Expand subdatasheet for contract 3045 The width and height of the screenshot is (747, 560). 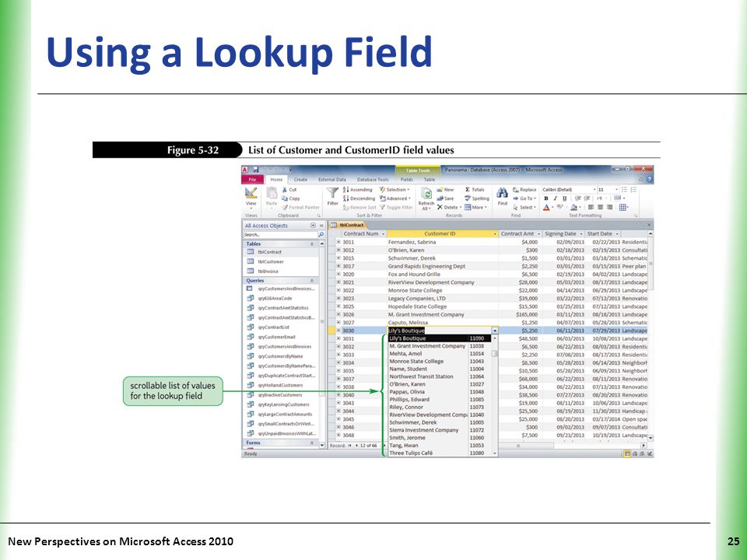[x=338, y=419]
